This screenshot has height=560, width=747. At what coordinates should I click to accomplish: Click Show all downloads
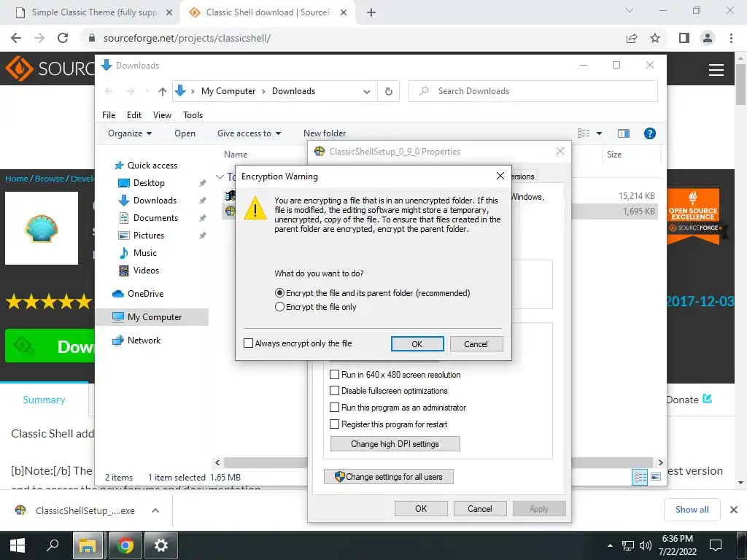(x=692, y=510)
